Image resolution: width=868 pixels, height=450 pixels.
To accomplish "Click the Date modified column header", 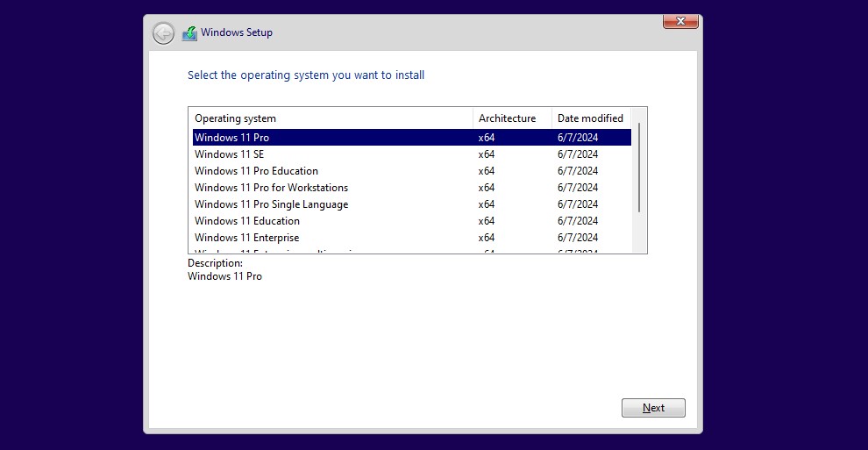I will (591, 118).
